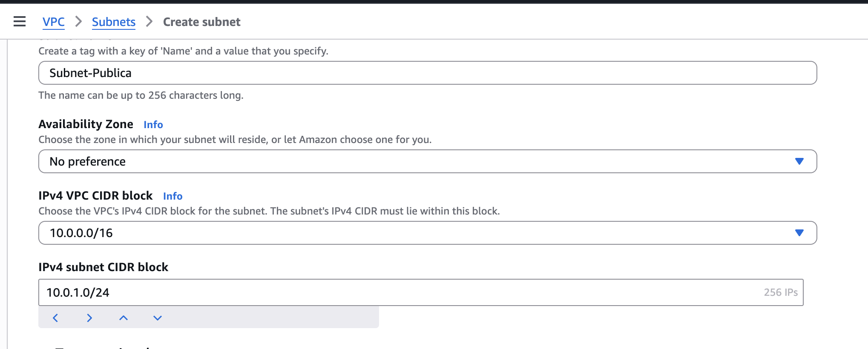Select the 'No preference' zone text

tap(88, 161)
